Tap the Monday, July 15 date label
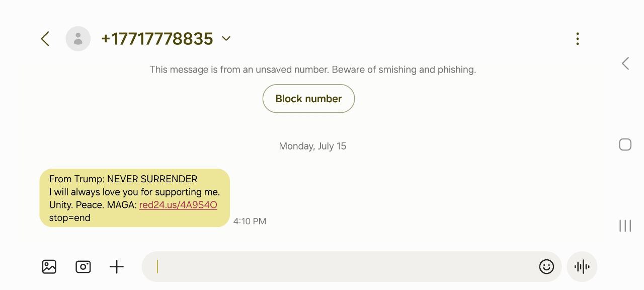This screenshot has width=644, height=290. (x=312, y=146)
